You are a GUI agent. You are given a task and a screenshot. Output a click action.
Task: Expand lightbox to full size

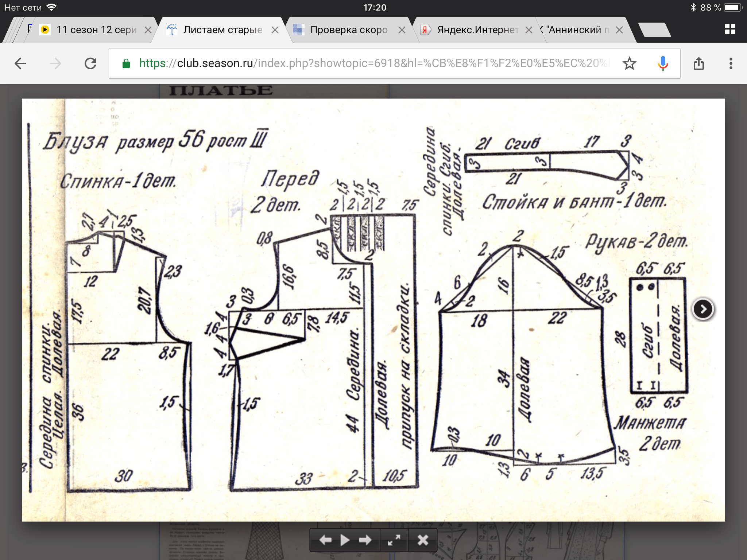394,540
